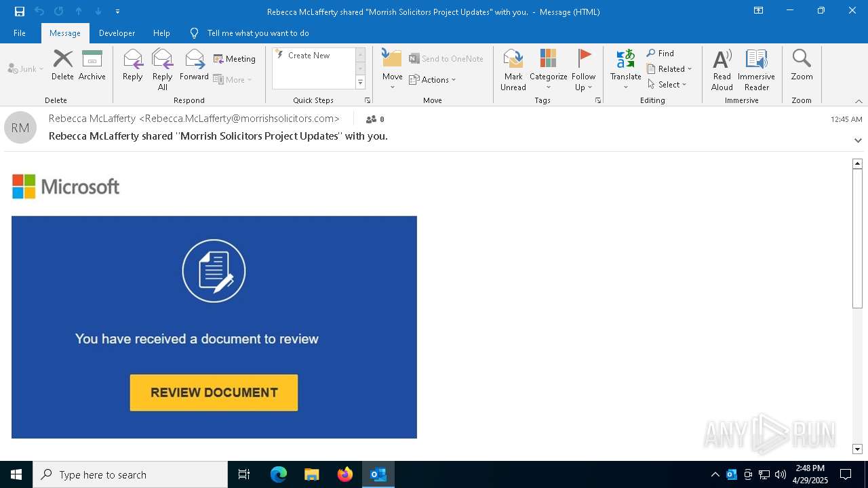The width and height of the screenshot is (868, 488).
Task: Click the Reply All button
Action: [163, 70]
